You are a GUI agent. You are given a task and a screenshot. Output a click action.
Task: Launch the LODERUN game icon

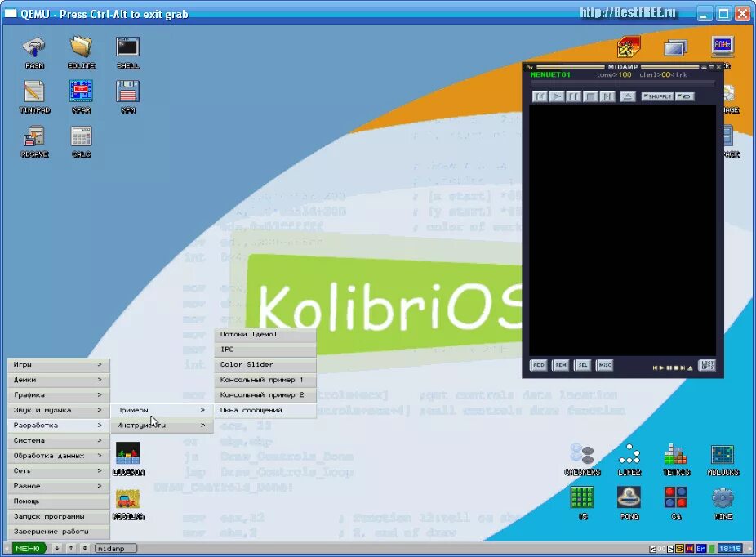coord(127,459)
